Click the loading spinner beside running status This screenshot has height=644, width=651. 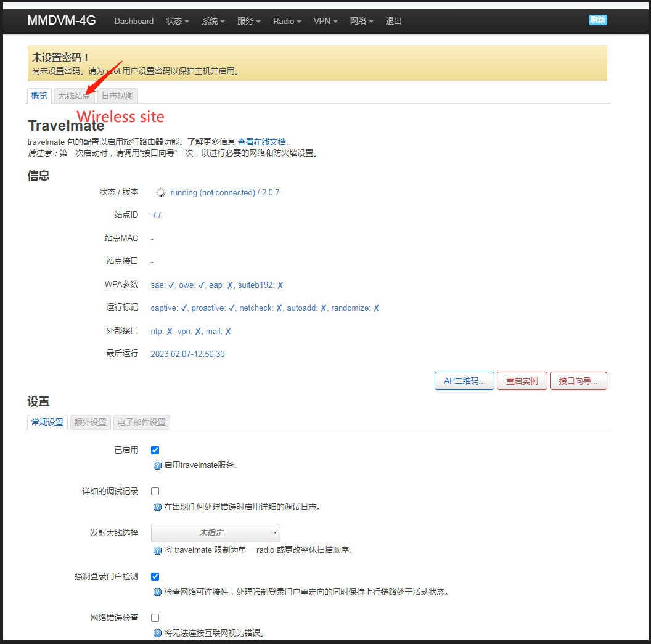click(x=161, y=192)
